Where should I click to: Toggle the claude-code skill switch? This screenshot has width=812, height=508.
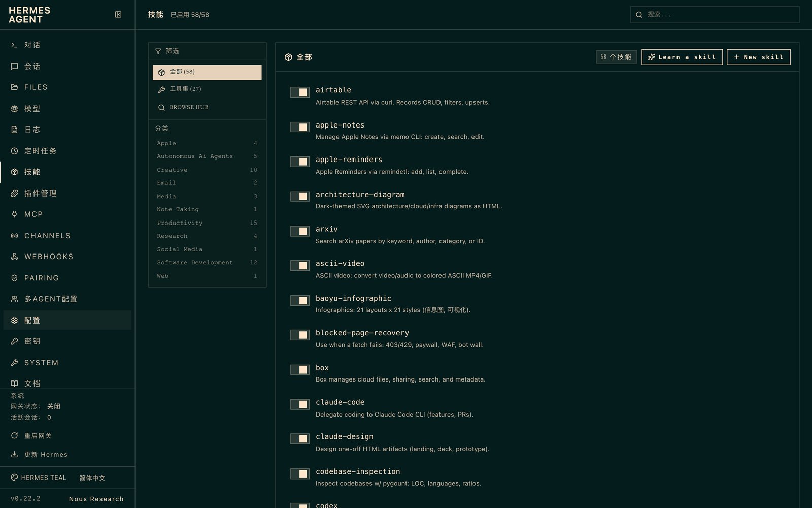coord(300,404)
